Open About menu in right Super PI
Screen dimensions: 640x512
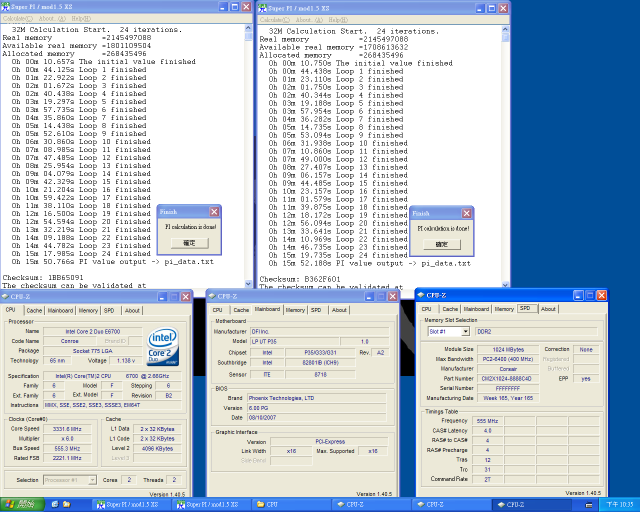[x=309, y=20]
